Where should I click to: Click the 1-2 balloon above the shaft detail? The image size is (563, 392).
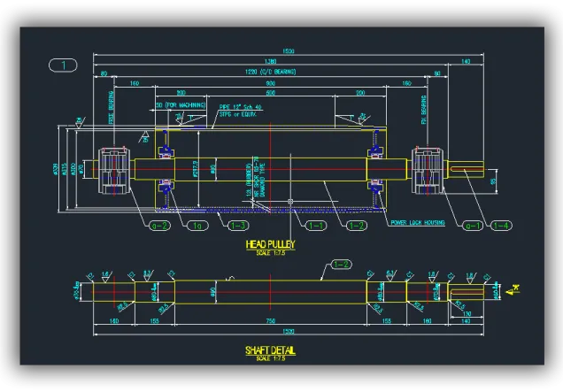point(341,265)
